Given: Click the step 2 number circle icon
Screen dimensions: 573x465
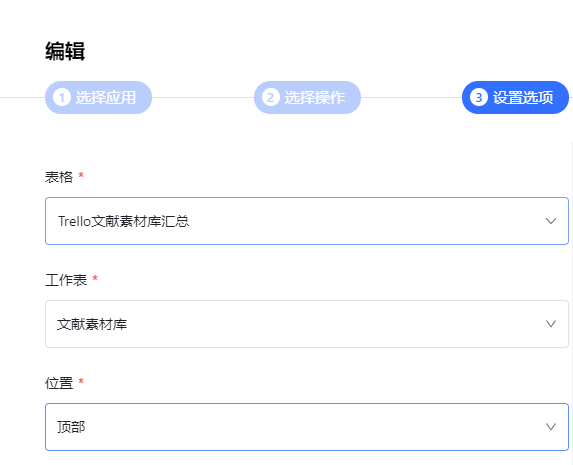Looking at the screenshot, I should [x=270, y=98].
